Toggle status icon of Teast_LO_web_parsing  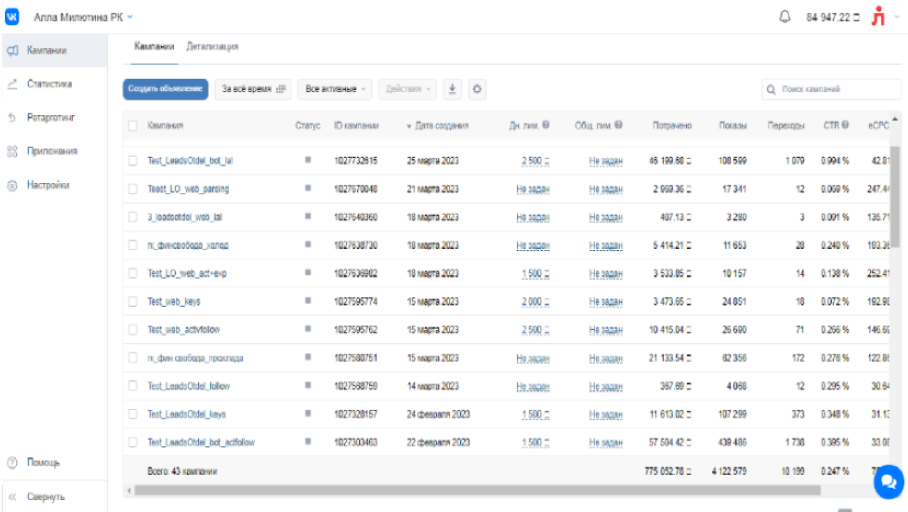[308, 188]
